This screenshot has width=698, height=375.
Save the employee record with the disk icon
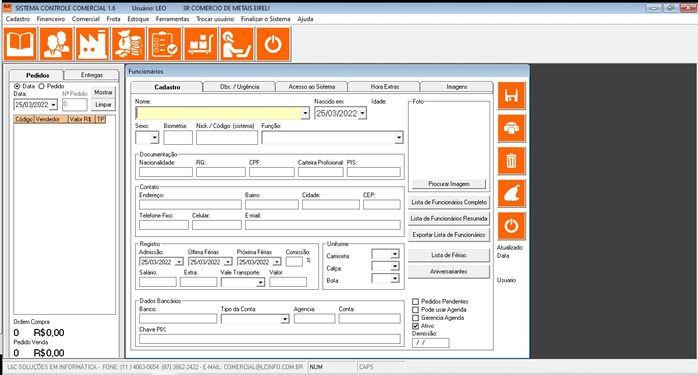point(511,95)
